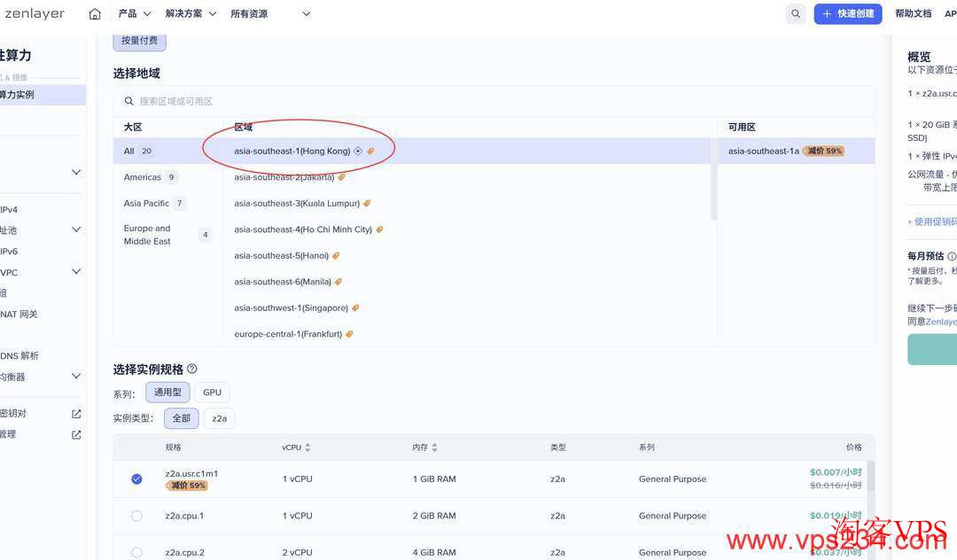
Task: Click the external link icon next to 密钥对
Action: (76, 413)
